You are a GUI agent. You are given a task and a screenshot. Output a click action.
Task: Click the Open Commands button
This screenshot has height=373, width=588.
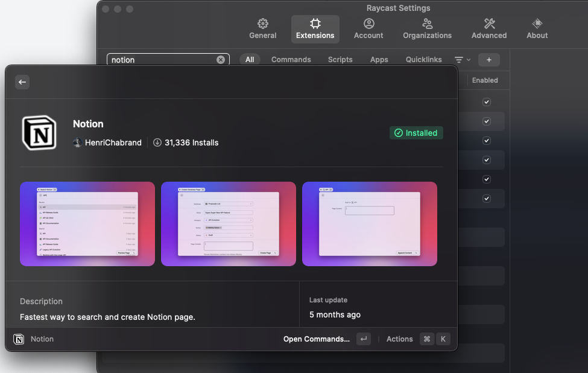click(x=316, y=339)
